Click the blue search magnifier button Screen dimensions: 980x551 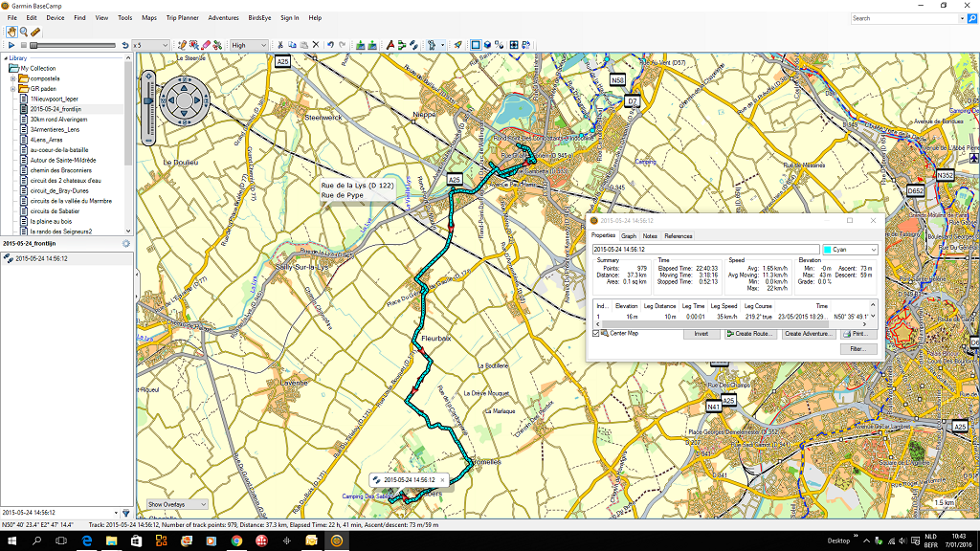click(972, 19)
